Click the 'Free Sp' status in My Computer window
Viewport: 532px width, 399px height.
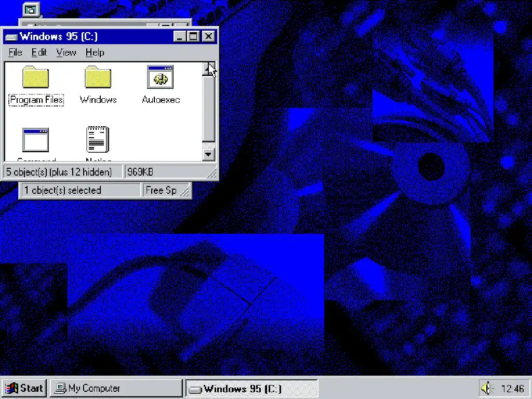pyautogui.click(x=161, y=190)
